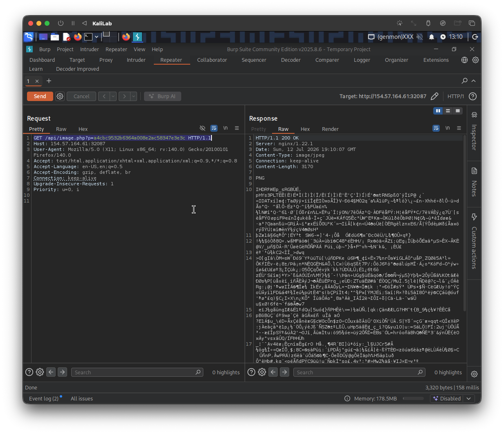Open HTTP/1 protocol selector
Screen dimensions: 504x434
(x=456, y=97)
